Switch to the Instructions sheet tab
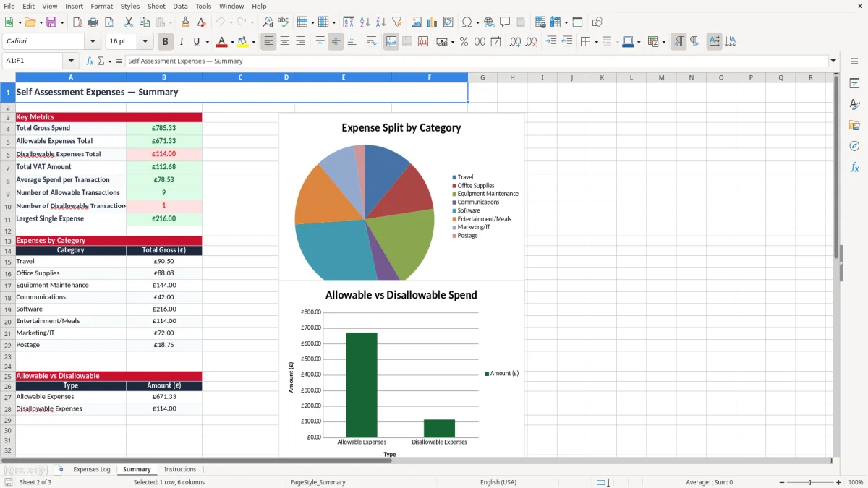 180,469
